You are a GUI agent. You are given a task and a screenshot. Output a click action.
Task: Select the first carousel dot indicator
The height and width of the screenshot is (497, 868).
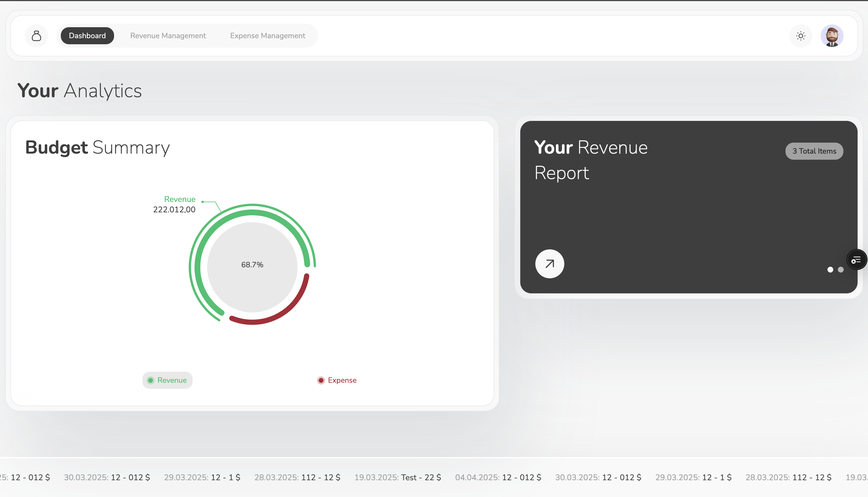pos(830,270)
